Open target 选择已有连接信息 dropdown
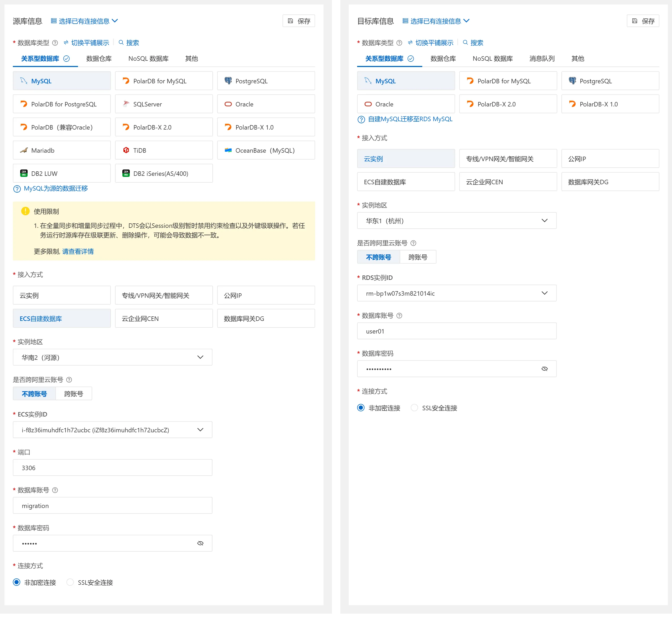Screen dimensions: 672x621 tap(436, 21)
